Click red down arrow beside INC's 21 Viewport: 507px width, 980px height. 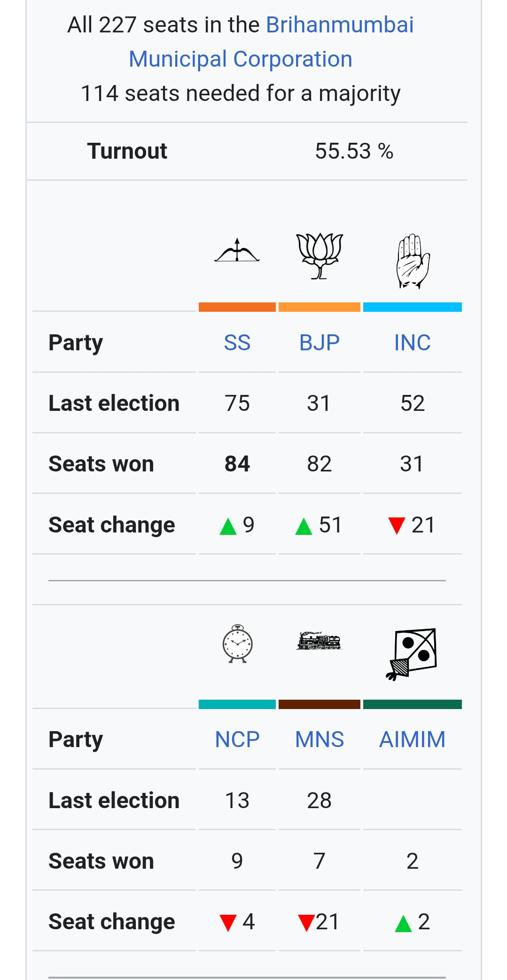coord(397,526)
